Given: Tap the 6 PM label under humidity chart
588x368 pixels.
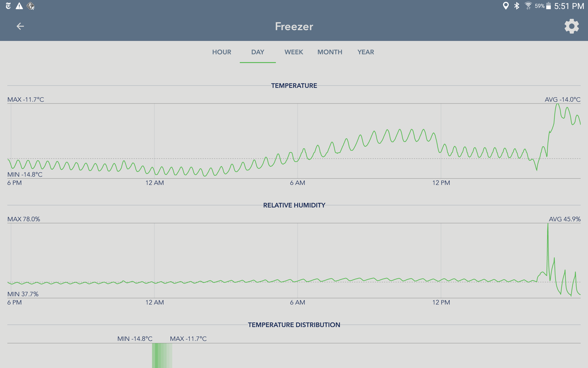Looking at the screenshot, I should [14, 302].
